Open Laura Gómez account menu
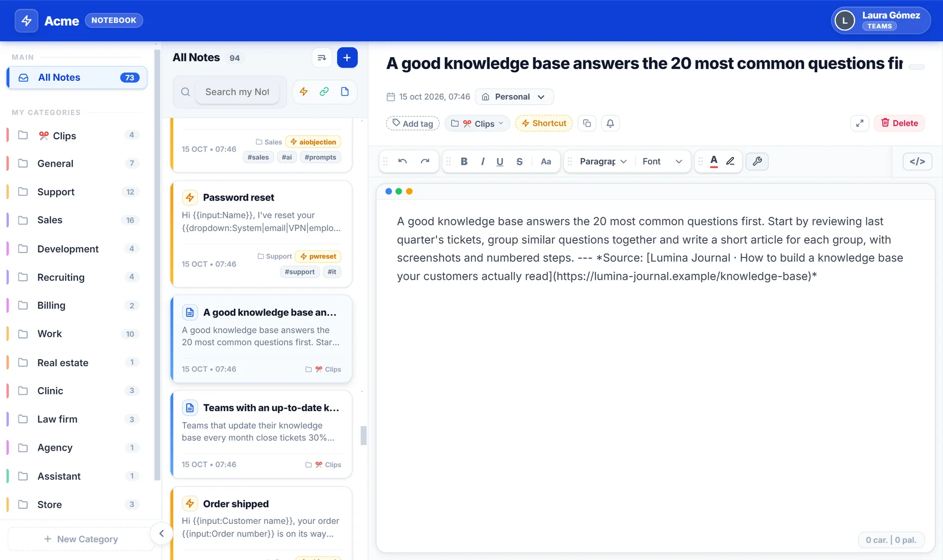 881,20
